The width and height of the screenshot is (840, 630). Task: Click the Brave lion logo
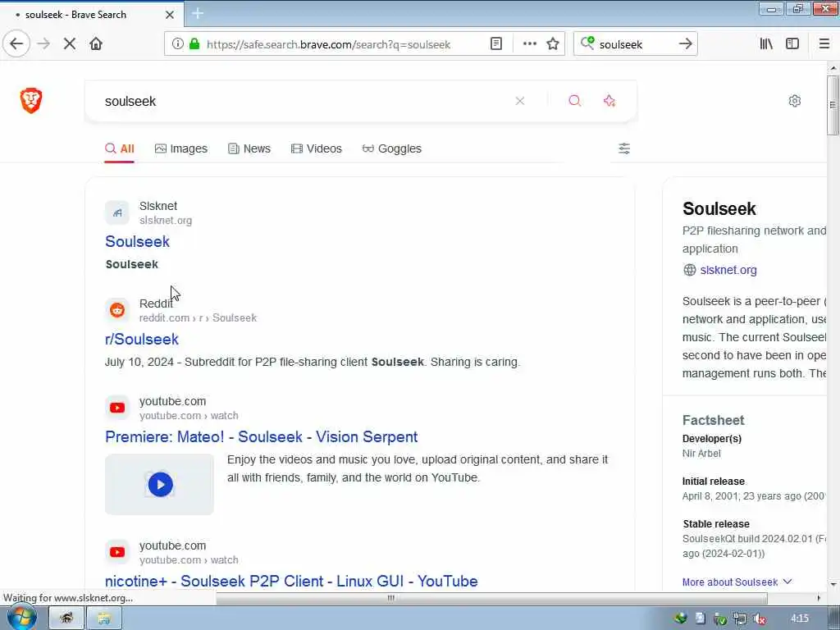click(31, 101)
